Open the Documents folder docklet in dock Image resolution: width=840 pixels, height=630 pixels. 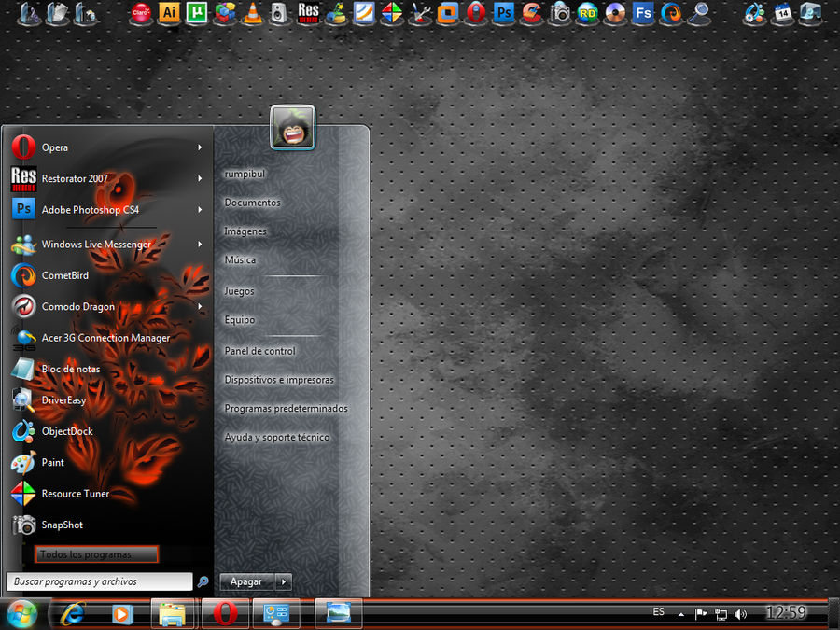(x=57, y=13)
